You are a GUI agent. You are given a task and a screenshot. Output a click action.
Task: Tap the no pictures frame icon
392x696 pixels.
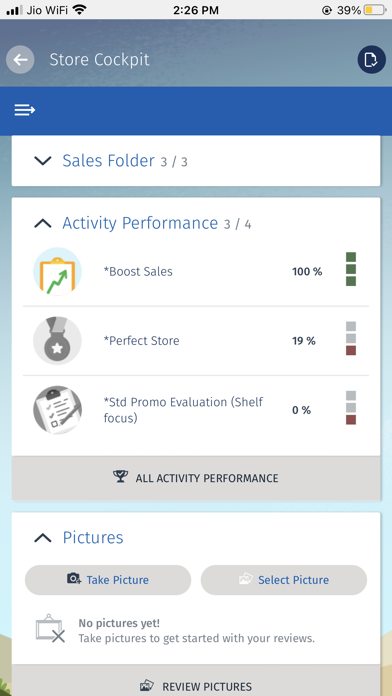coord(50,630)
